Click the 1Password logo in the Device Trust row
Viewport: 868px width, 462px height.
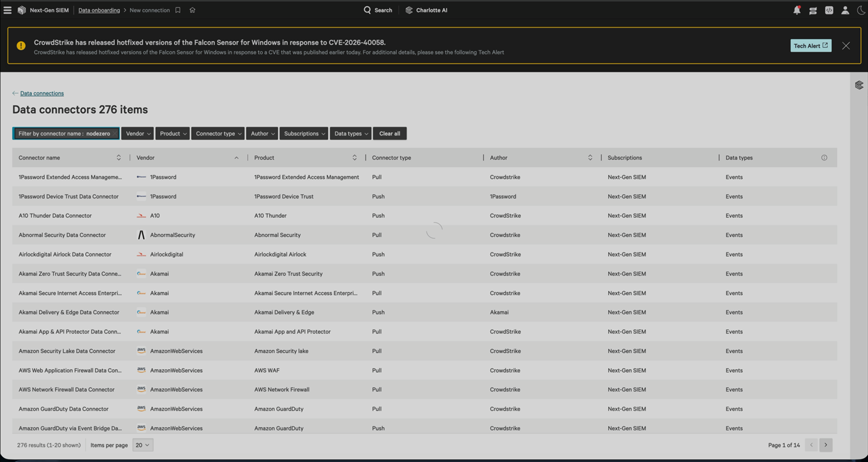tap(141, 196)
